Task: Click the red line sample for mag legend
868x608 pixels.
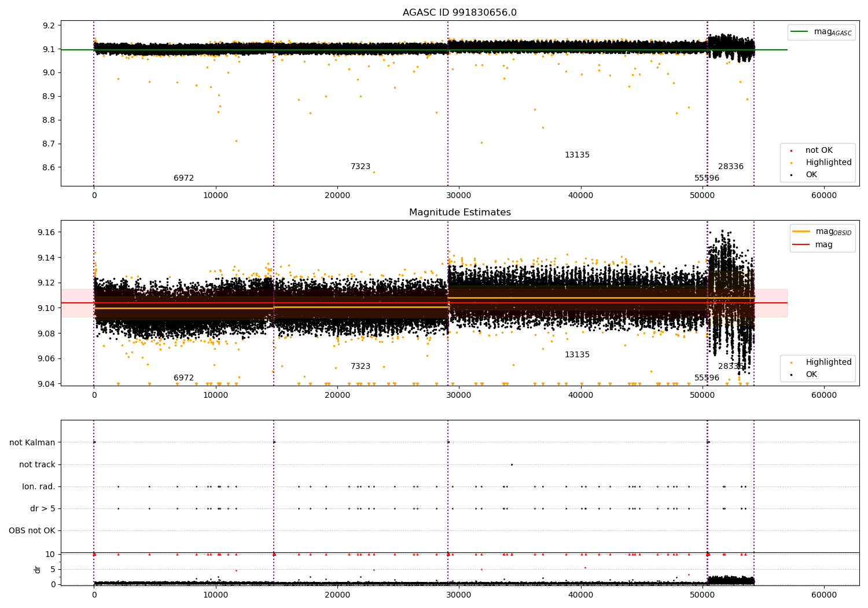Action: pyautogui.click(x=801, y=245)
